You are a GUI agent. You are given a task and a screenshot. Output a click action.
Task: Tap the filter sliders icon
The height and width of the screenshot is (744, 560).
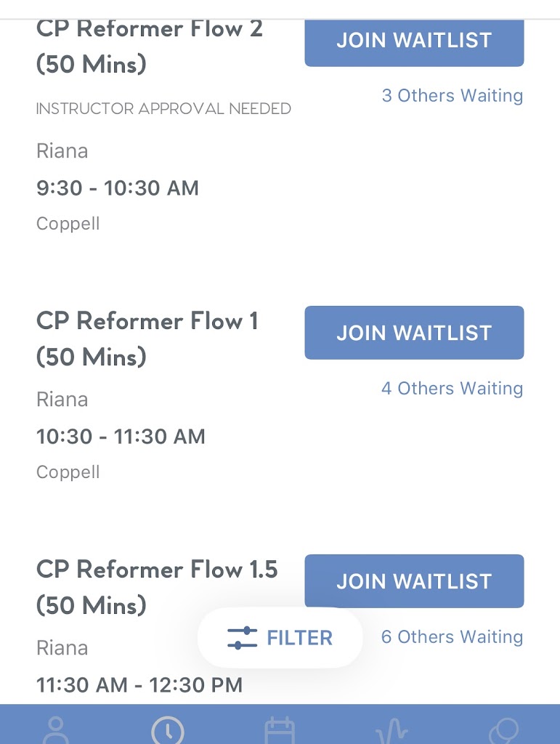coord(243,638)
